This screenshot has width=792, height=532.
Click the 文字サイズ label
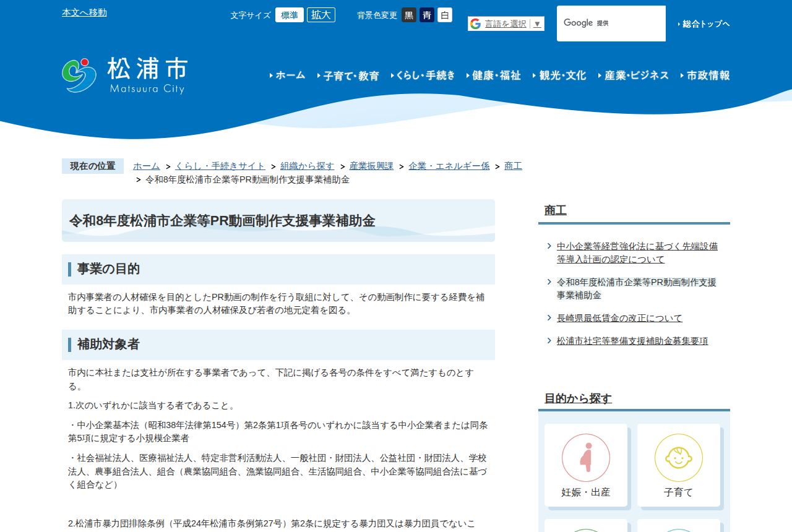tap(251, 15)
